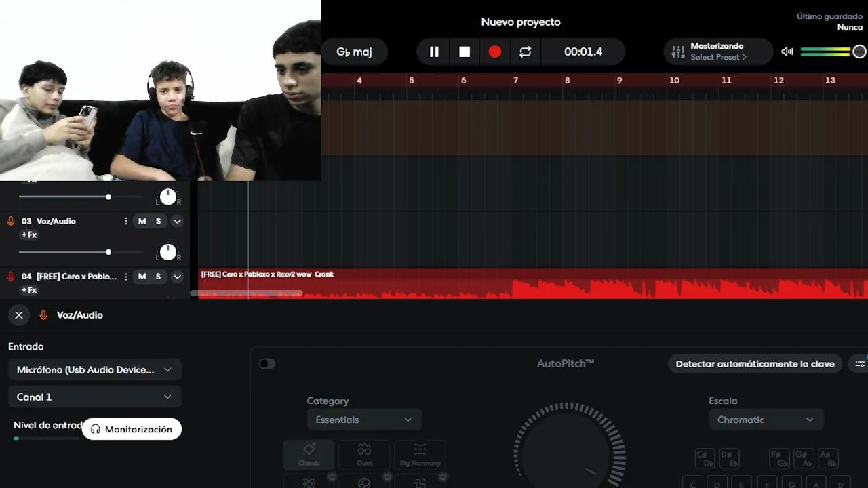This screenshot has height=488, width=868.
Task: Open the Select Preset mastering menu
Action: tap(718, 57)
